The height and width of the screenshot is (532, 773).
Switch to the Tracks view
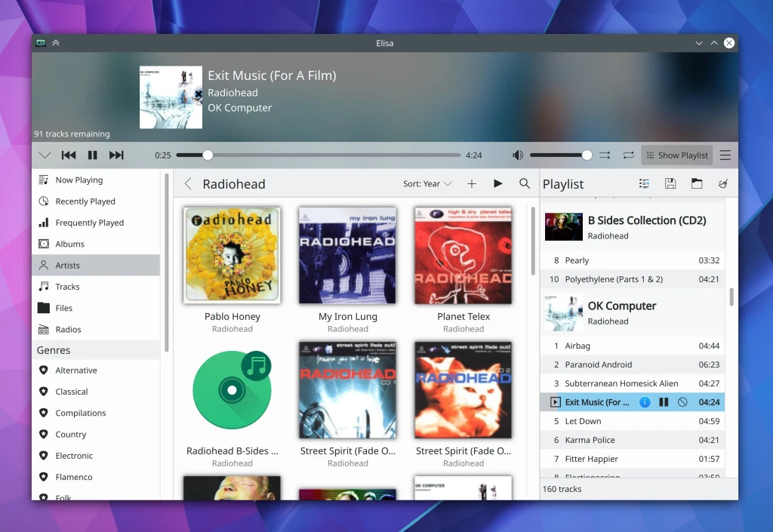click(x=96, y=287)
